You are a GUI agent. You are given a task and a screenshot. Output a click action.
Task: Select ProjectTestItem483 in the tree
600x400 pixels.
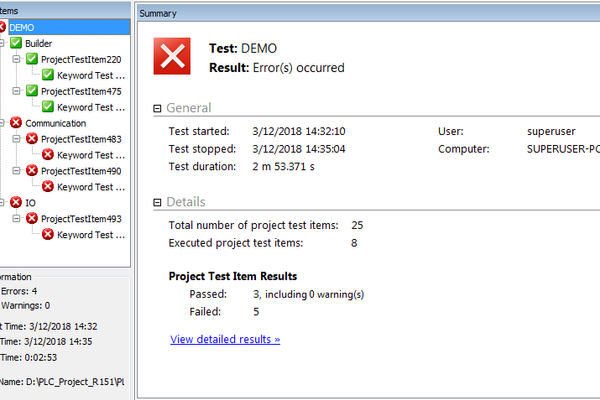pyautogui.click(x=81, y=139)
